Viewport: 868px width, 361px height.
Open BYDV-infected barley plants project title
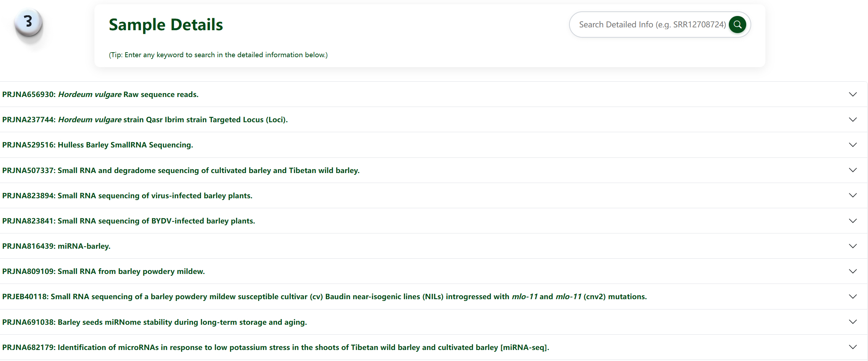coord(129,221)
